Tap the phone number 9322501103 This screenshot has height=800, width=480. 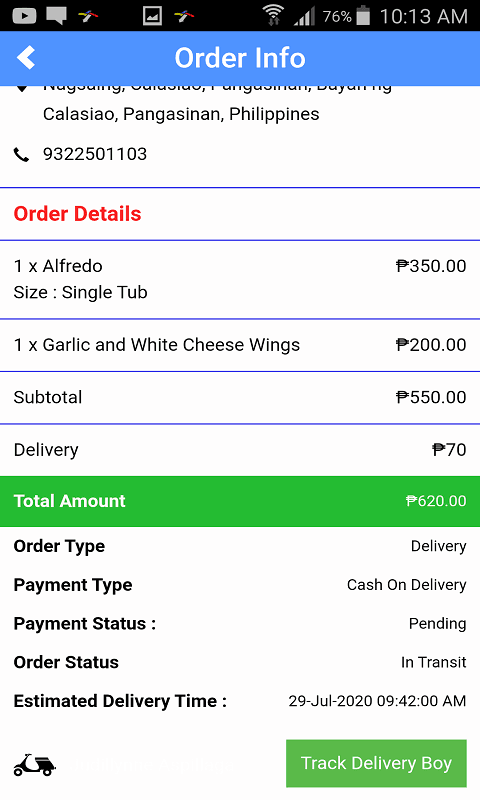[95, 154]
